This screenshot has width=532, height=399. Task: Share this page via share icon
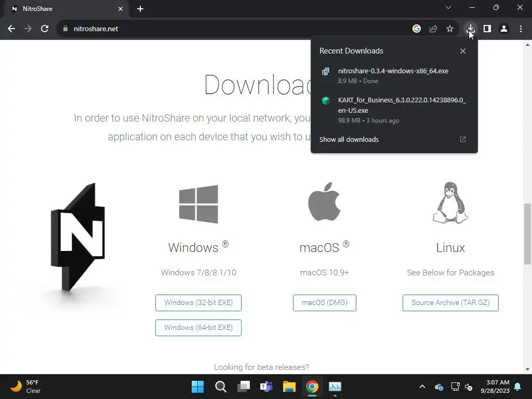(433, 29)
